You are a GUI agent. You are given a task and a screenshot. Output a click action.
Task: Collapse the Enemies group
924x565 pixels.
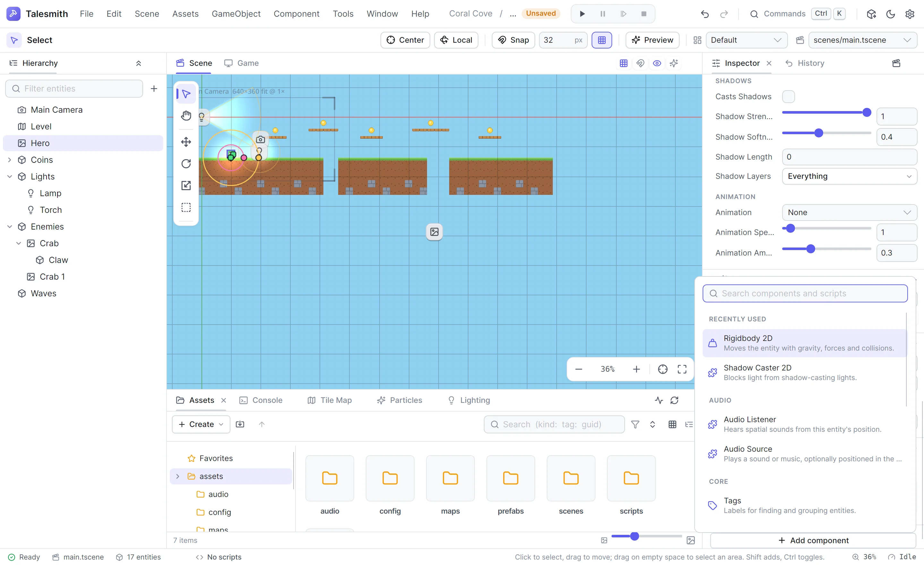pyautogui.click(x=10, y=227)
